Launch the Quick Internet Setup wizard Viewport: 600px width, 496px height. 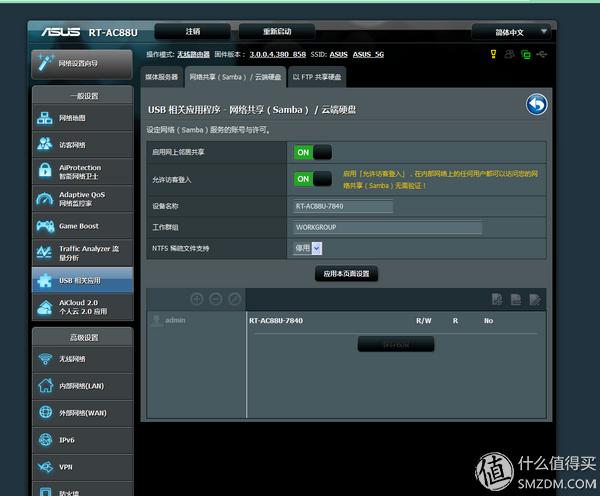(82, 64)
